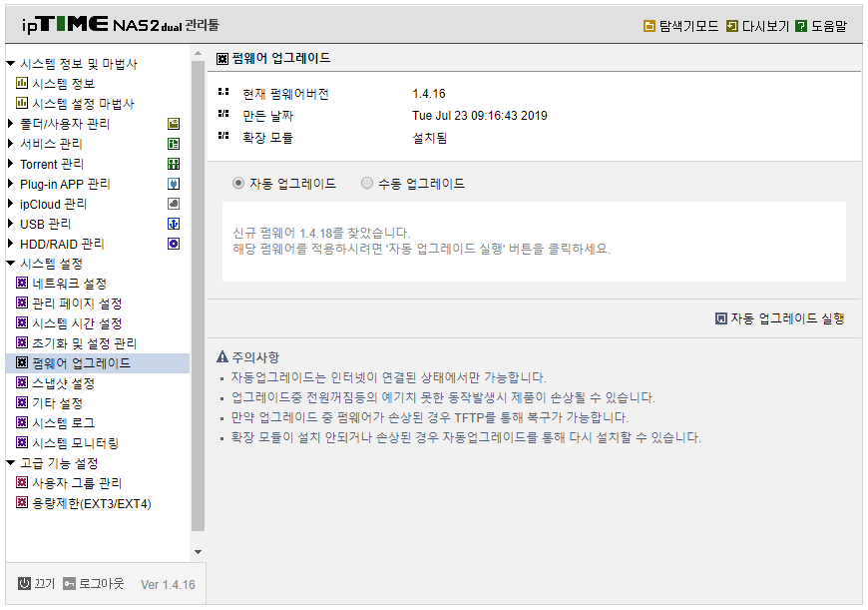Click the 폴더/사용자 관리 folder icon on right
Image resolution: width=868 pixels, height=610 pixels.
[174, 124]
